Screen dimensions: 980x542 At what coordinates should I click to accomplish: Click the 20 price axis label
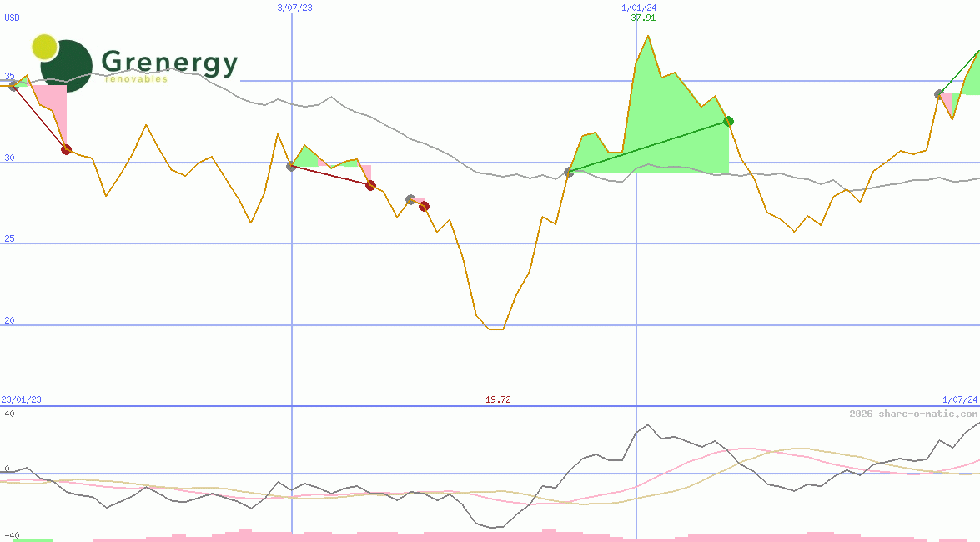[x=9, y=320]
